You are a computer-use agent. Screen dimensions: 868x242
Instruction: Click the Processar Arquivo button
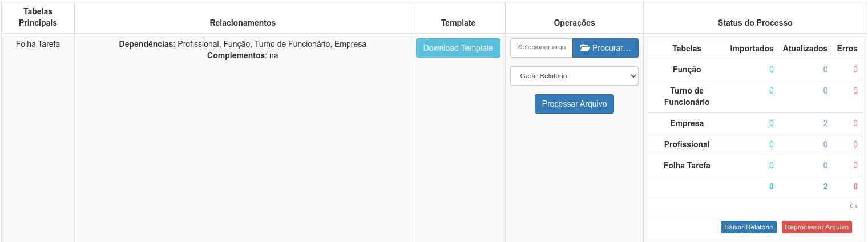[574, 104]
